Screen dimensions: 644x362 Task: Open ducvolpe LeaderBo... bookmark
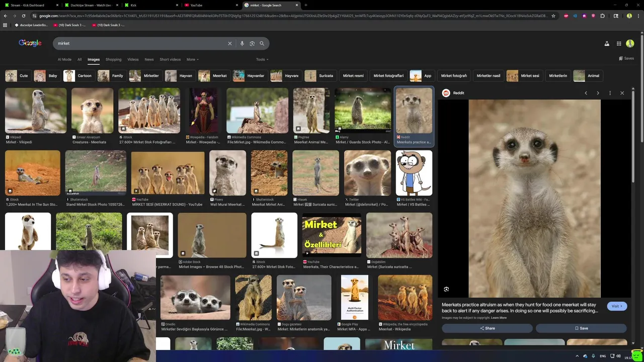[31, 25]
